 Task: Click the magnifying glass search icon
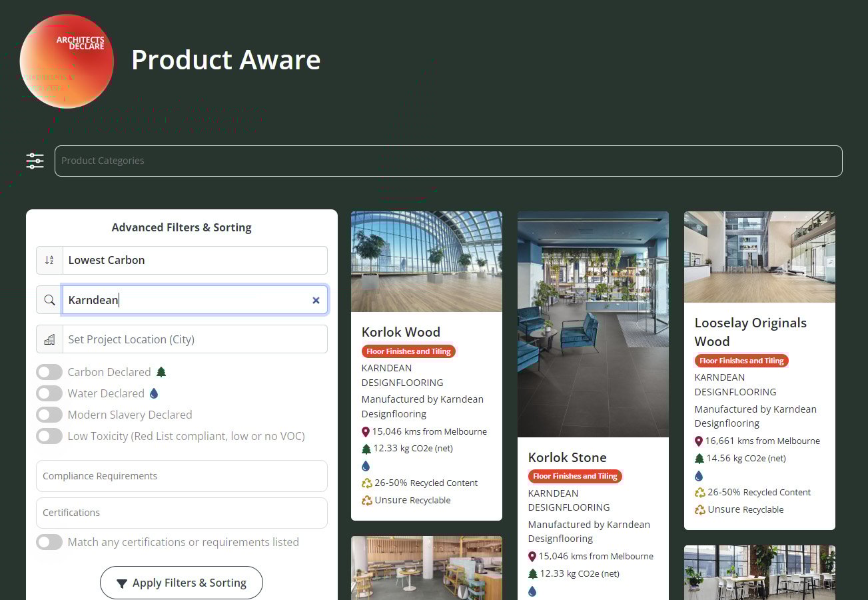point(49,300)
